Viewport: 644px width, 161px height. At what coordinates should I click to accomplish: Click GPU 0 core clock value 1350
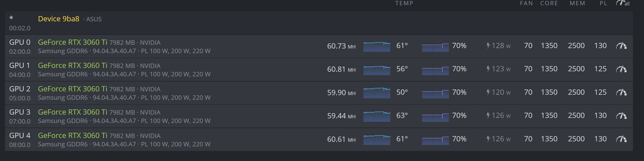tap(549, 46)
